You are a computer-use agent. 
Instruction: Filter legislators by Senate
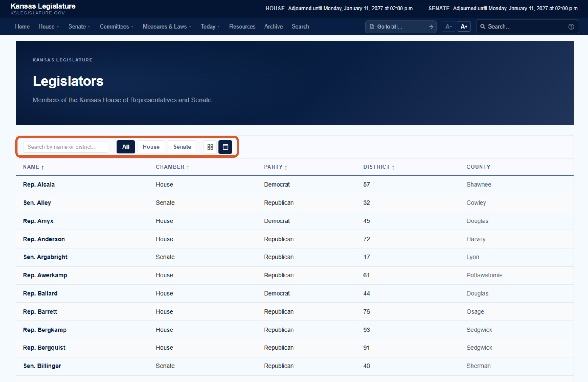tap(182, 147)
